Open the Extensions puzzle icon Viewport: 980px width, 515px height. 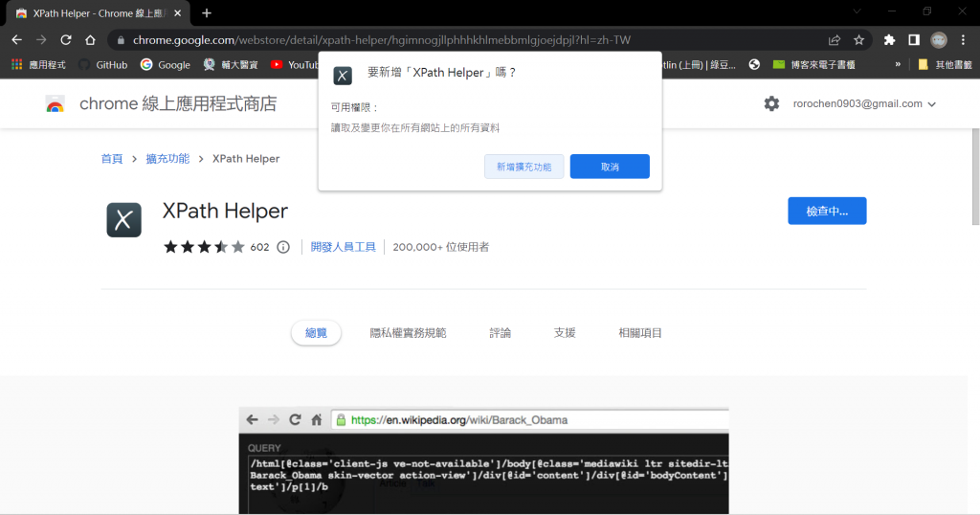[x=889, y=40]
